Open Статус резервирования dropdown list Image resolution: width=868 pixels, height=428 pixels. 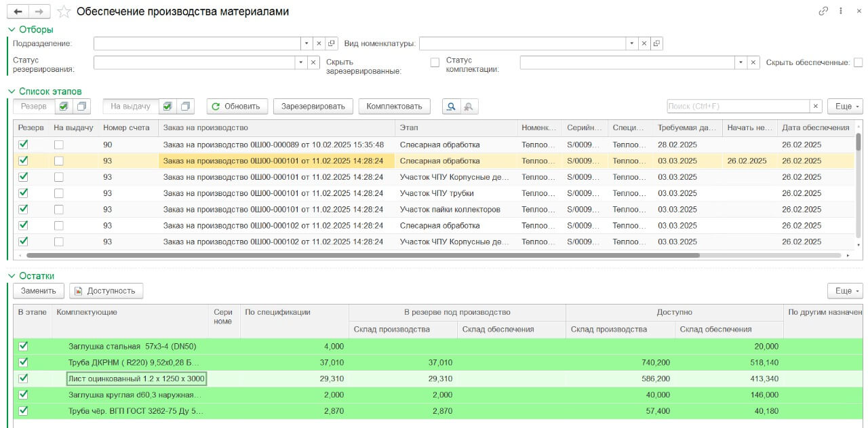[300, 62]
